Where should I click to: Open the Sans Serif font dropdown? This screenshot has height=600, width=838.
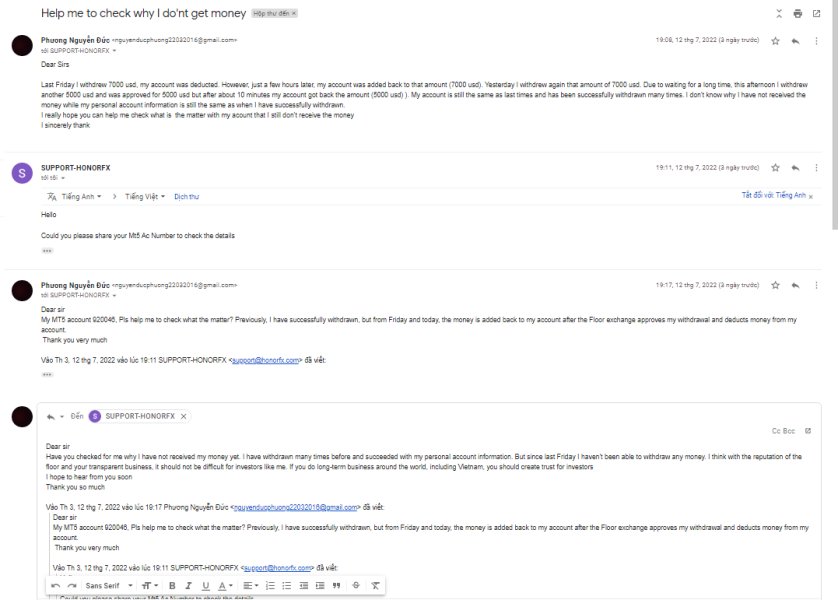click(x=109, y=586)
